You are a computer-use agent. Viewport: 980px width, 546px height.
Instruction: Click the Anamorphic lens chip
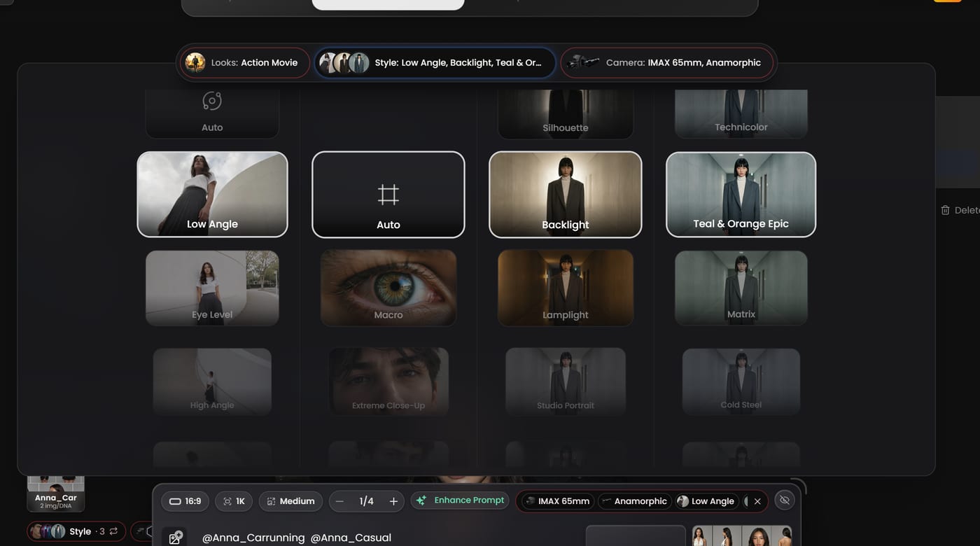point(634,501)
